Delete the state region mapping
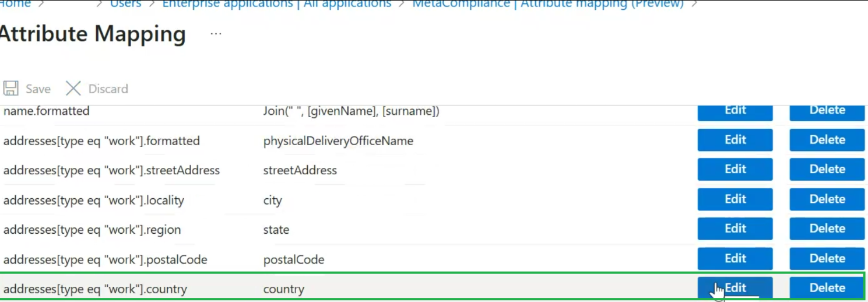Screen dimensions: 868x302 tap(827, 229)
